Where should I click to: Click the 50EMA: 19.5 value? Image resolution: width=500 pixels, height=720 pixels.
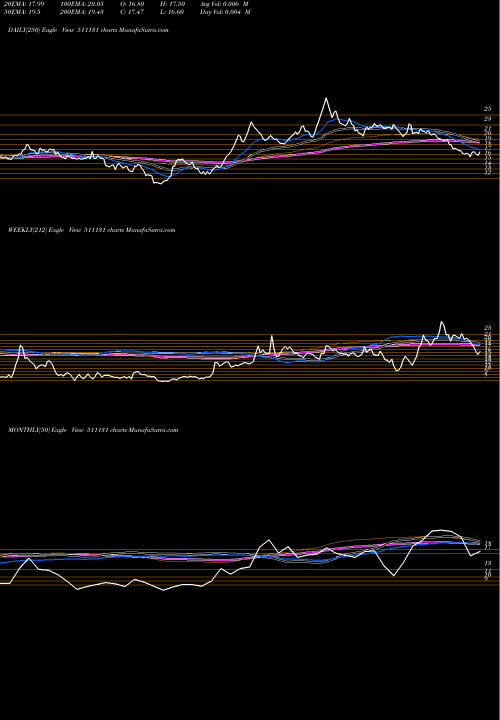pyautogui.click(x=20, y=12)
